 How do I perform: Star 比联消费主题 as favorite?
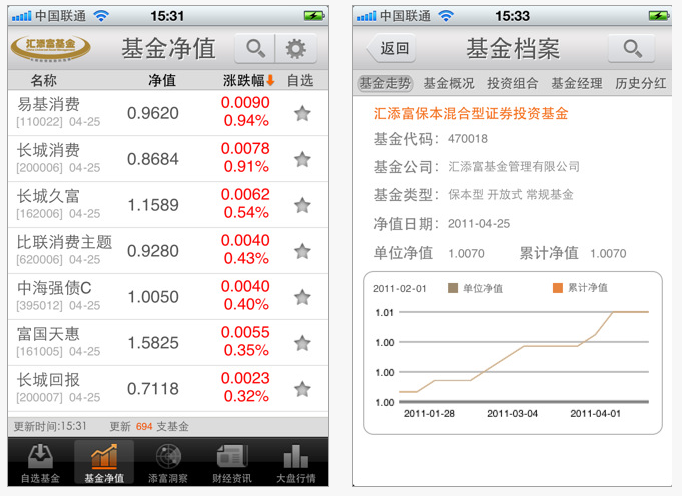[302, 251]
